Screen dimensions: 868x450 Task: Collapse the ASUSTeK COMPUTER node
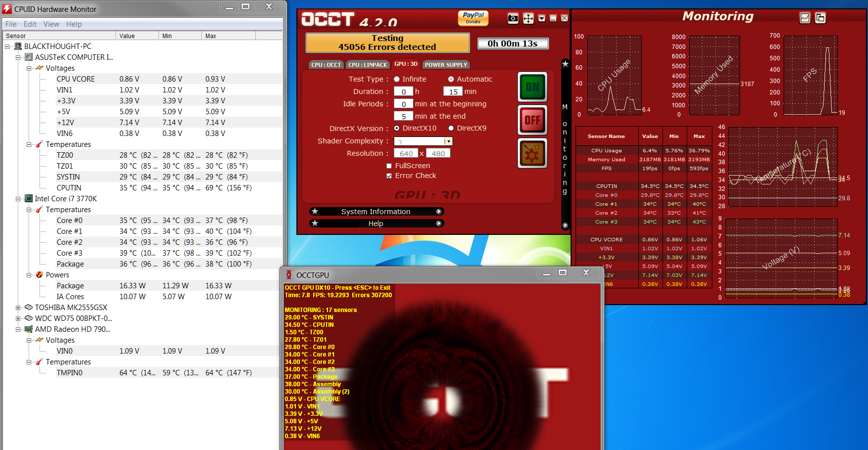(18, 57)
